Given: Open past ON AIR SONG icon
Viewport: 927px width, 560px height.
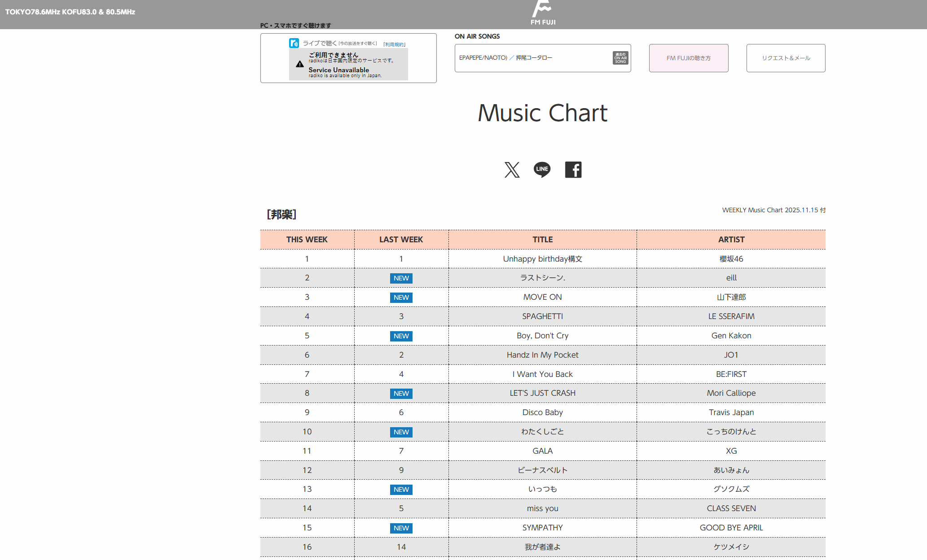Looking at the screenshot, I should [x=620, y=58].
